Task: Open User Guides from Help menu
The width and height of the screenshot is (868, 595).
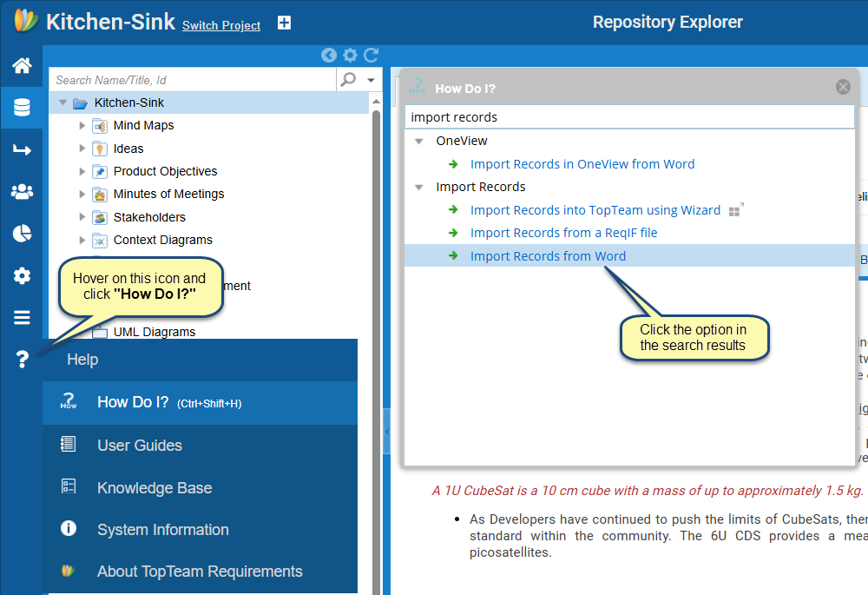Action: click(200, 446)
